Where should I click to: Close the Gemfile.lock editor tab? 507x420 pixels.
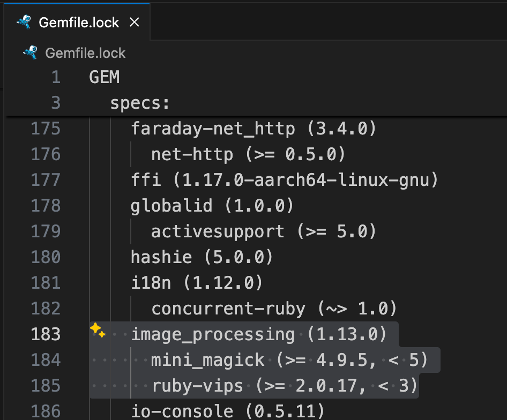pyautogui.click(x=135, y=22)
